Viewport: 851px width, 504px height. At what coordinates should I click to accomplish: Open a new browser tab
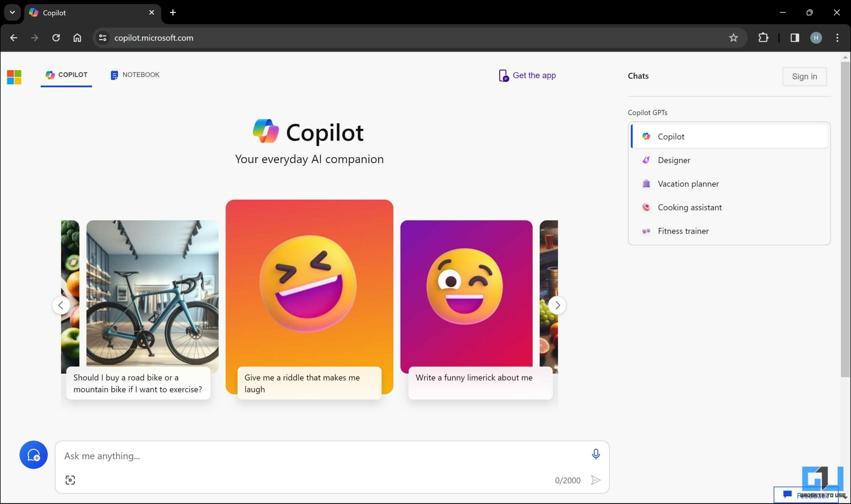click(x=173, y=13)
